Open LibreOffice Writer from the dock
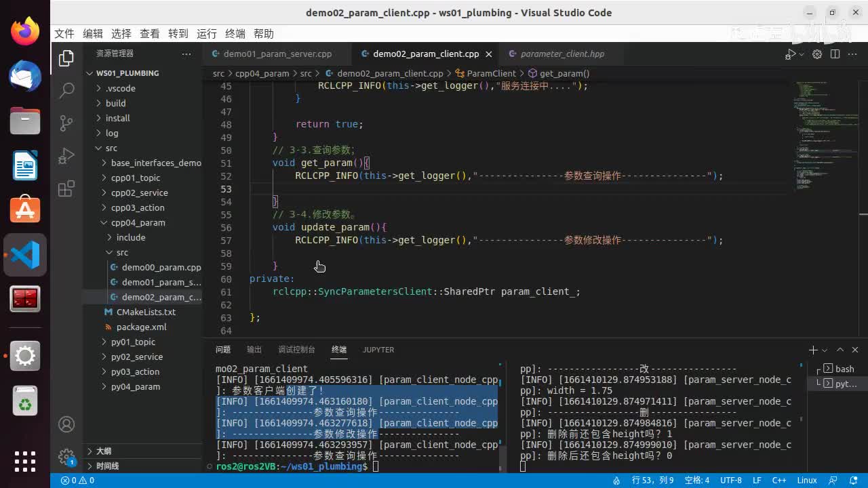This screenshot has height=488, width=868. pyautogui.click(x=25, y=165)
